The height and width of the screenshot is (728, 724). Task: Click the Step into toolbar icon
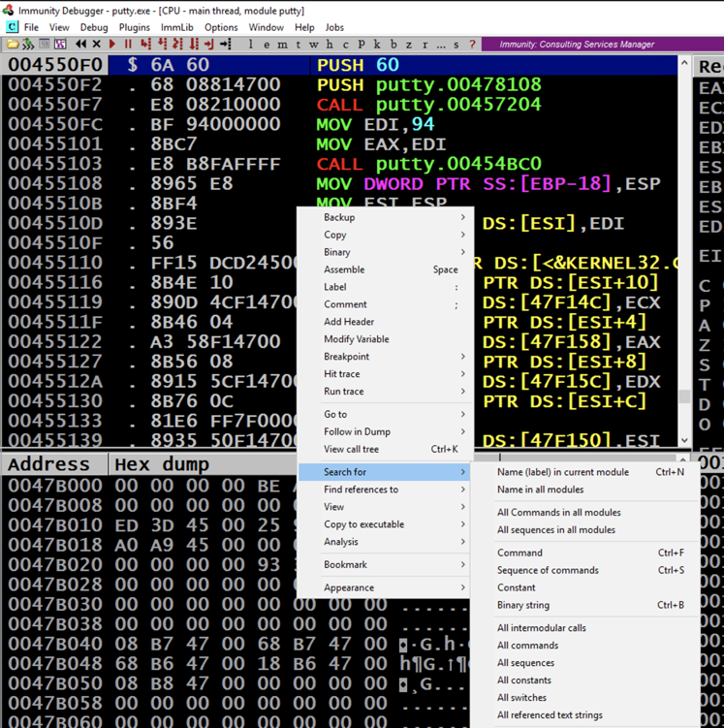coord(146,45)
